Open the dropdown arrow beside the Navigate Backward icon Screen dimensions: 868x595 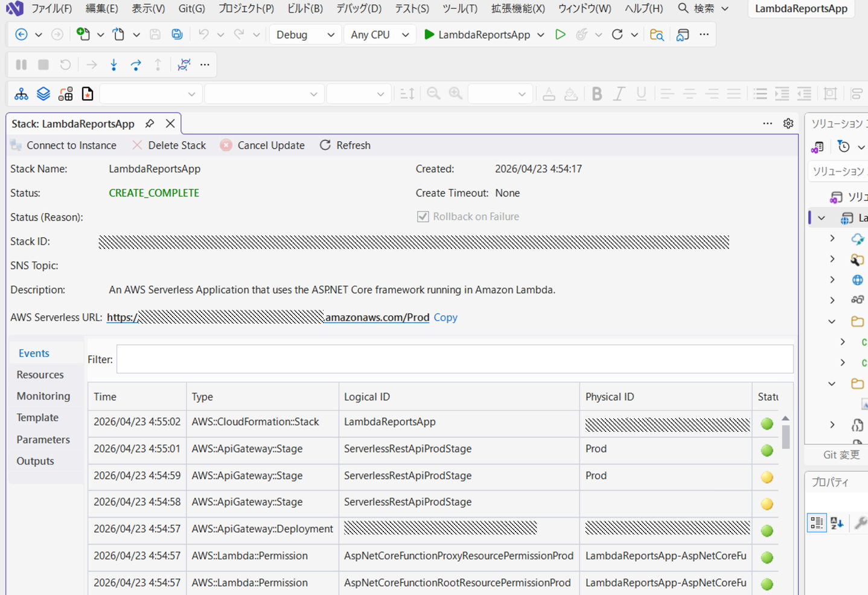pos(39,34)
